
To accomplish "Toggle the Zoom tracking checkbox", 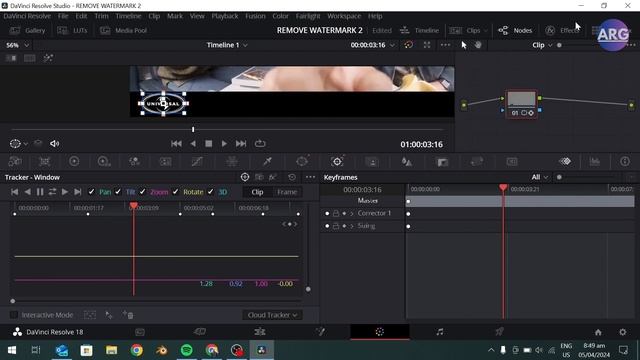I will pyautogui.click(x=142, y=192).
